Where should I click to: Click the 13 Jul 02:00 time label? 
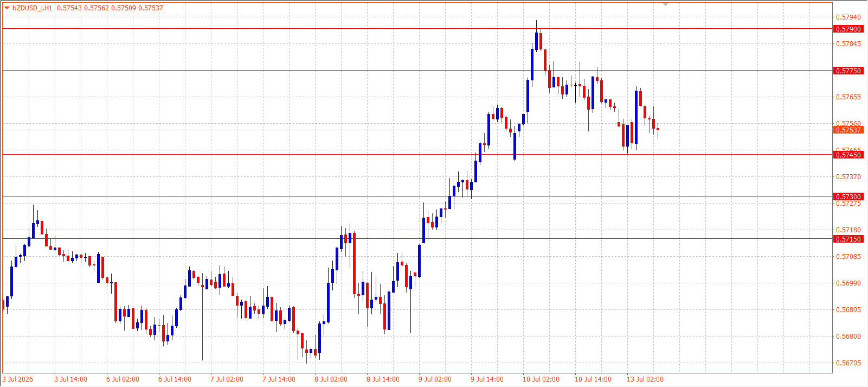645,379
